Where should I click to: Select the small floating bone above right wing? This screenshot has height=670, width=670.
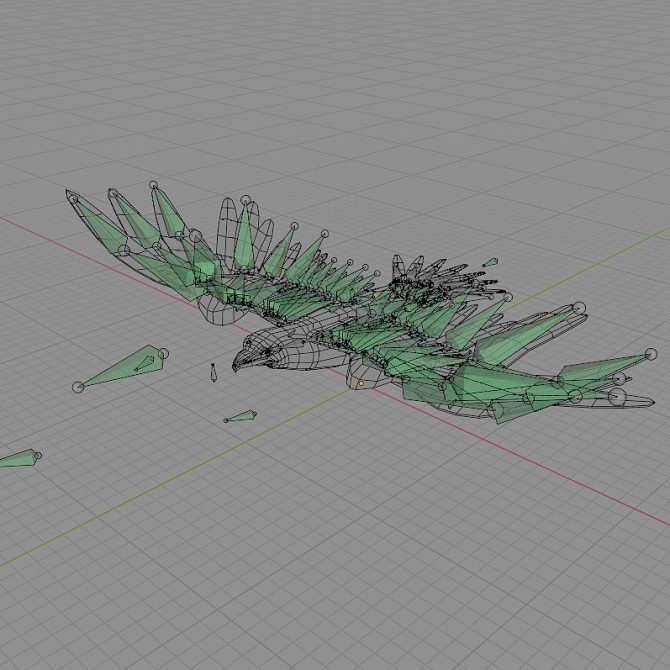pyautogui.click(x=491, y=262)
